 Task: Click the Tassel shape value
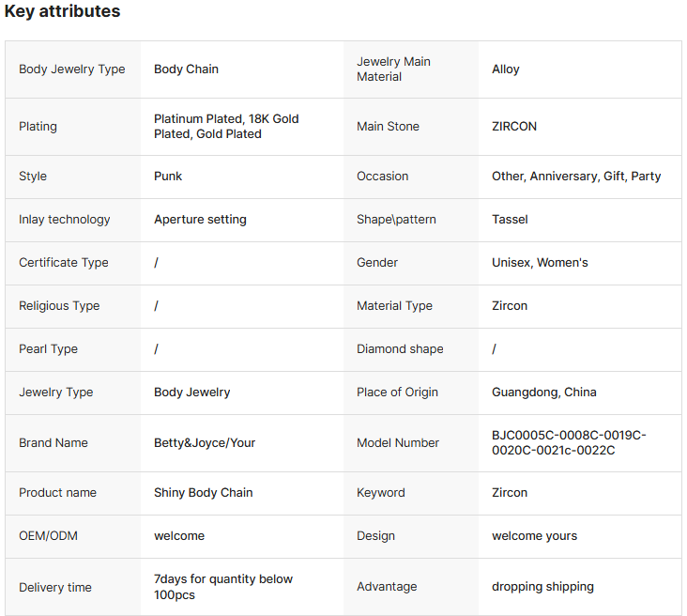(x=510, y=220)
